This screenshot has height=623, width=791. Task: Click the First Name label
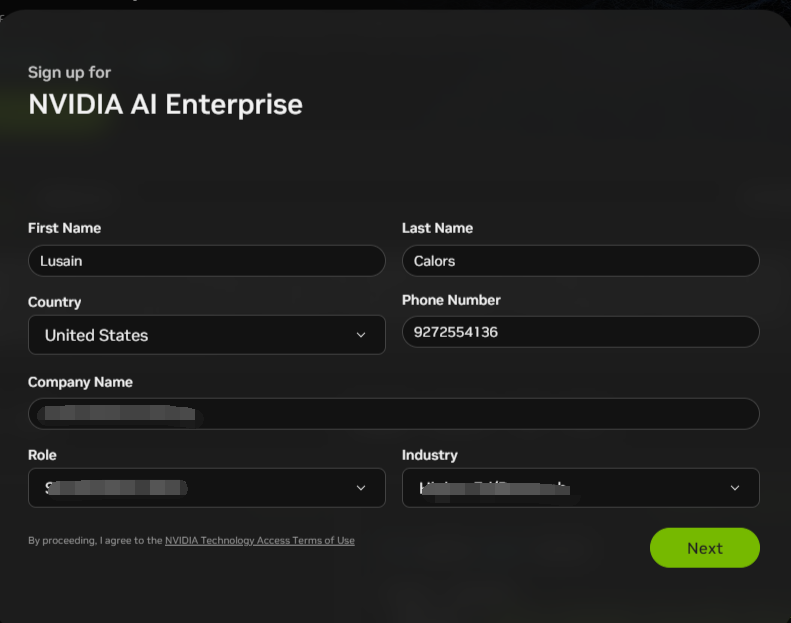pyautogui.click(x=64, y=228)
